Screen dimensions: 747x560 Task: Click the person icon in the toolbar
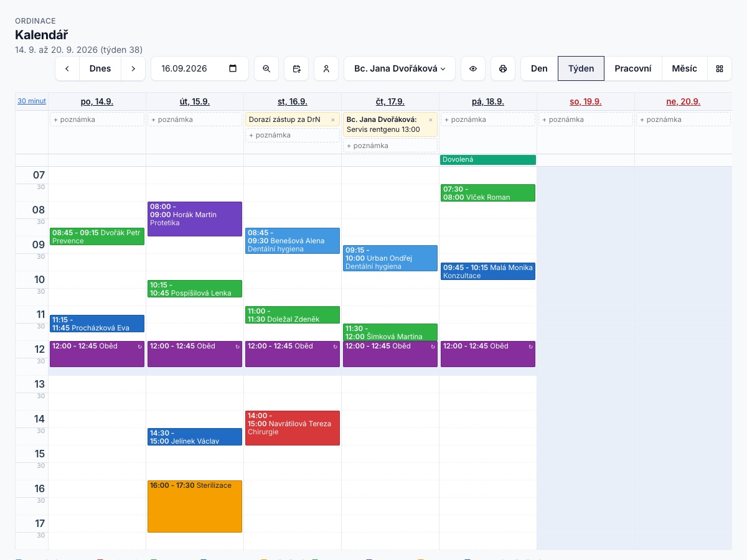coord(326,68)
